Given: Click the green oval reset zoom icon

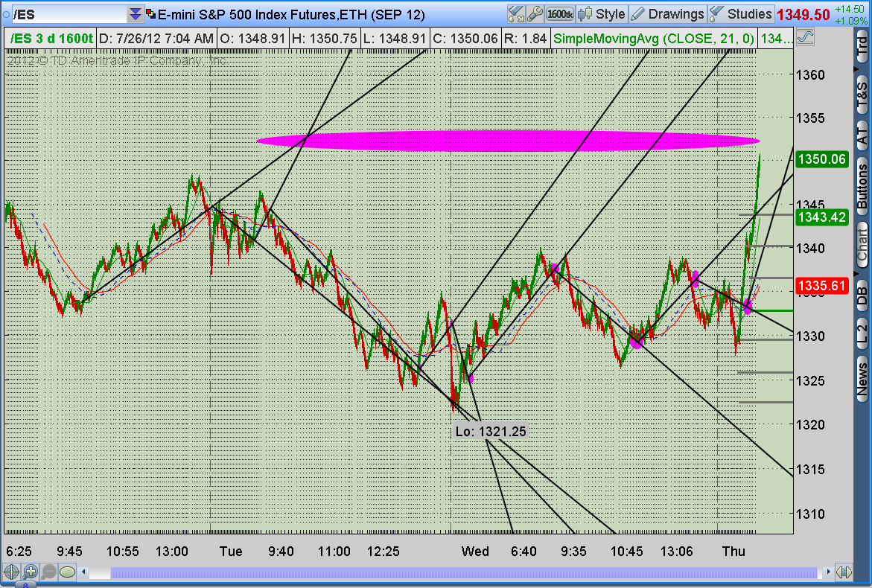Looking at the screenshot, I should point(67,572).
